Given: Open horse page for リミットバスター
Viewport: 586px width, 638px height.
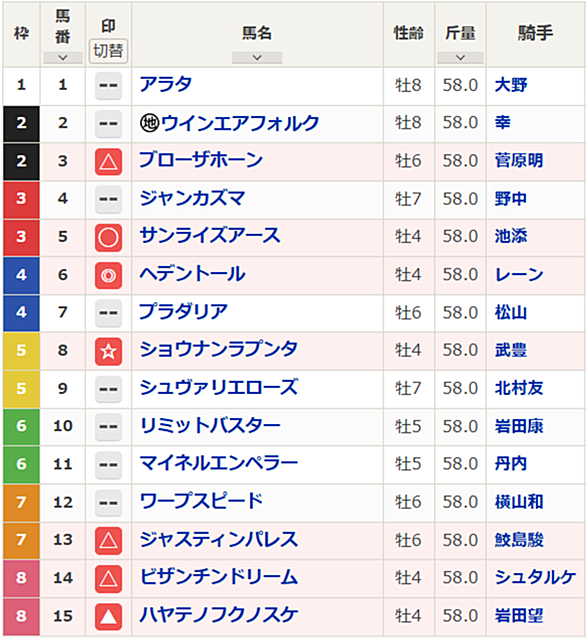Looking at the screenshot, I should [x=210, y=426].
